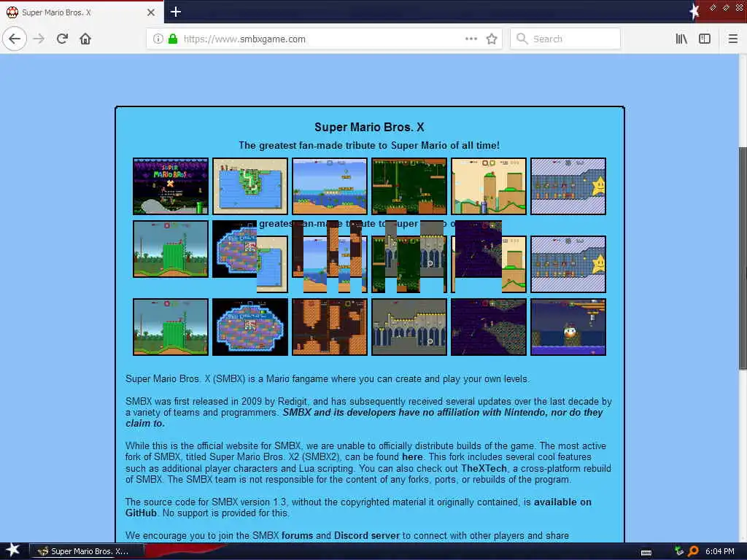This screenshot has width=747, height=560.
Task: Open orange brick cave level thumbnail
Action: click(330, 327)
